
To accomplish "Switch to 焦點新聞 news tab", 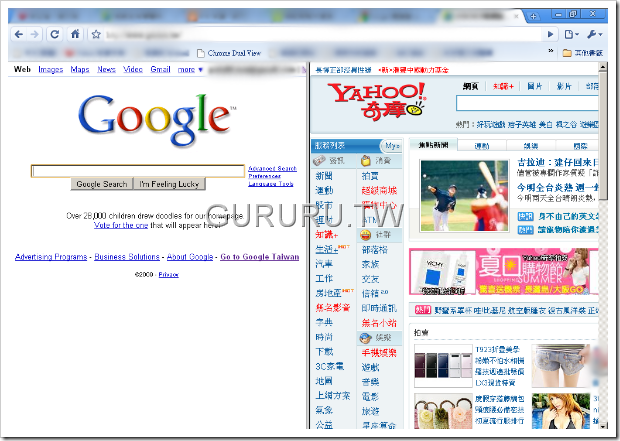I will click(x=433, y=145).
